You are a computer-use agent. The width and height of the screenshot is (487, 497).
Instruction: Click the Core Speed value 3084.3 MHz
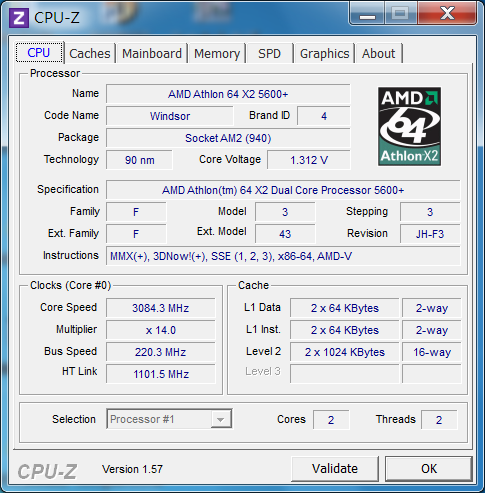coord(161,308)
